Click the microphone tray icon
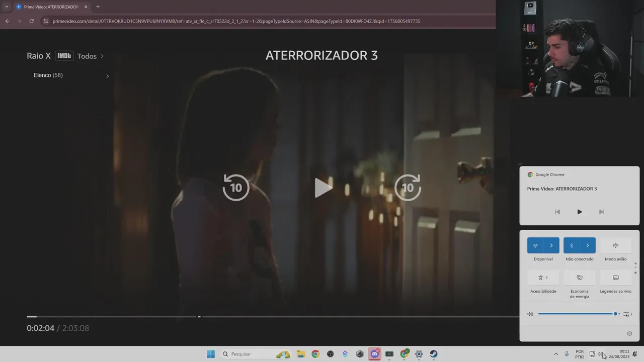This screenshot has height=362, width=644. click(x=567, y=354)
